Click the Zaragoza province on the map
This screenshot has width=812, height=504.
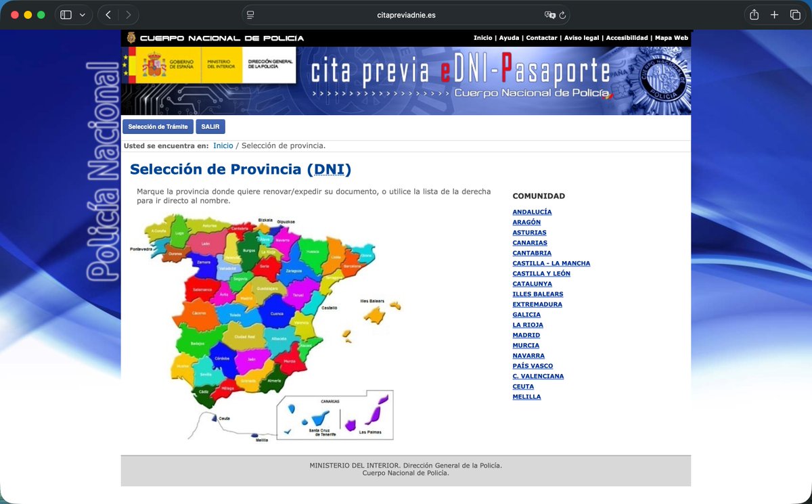pyautogui.click(x=294, y=271)
